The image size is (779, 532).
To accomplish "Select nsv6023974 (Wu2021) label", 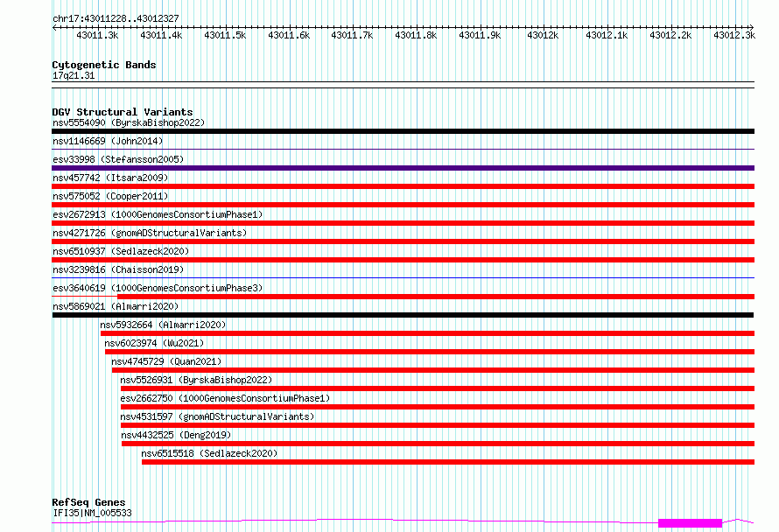I will (154, 343).
